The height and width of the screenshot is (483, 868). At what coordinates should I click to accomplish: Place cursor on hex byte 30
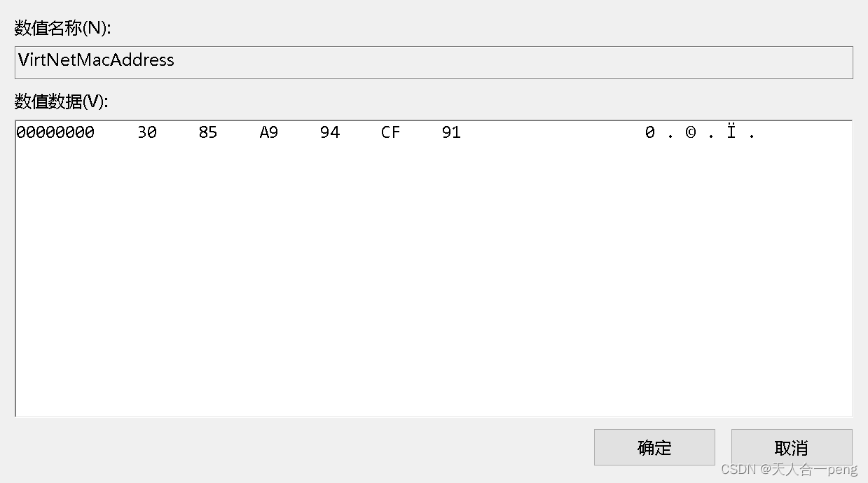(x=147, y=132)
